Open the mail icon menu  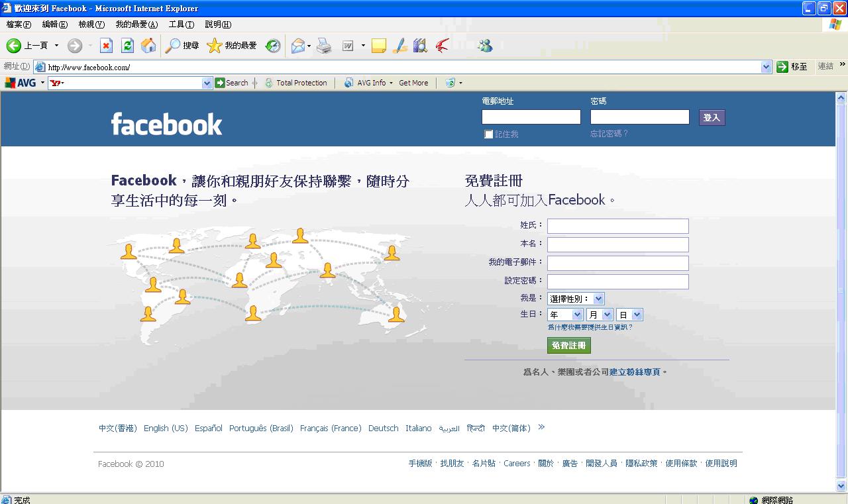tap(299, 45)
